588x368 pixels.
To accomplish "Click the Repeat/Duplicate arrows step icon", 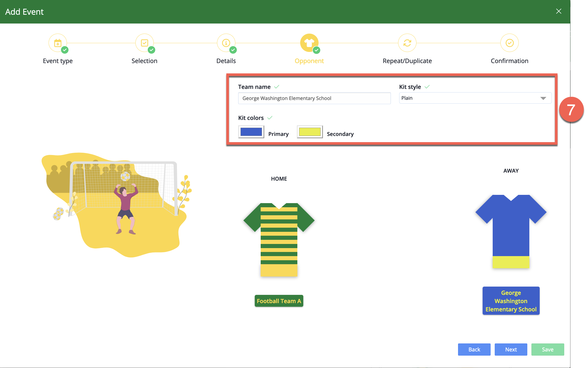I will tap(407, 43).
